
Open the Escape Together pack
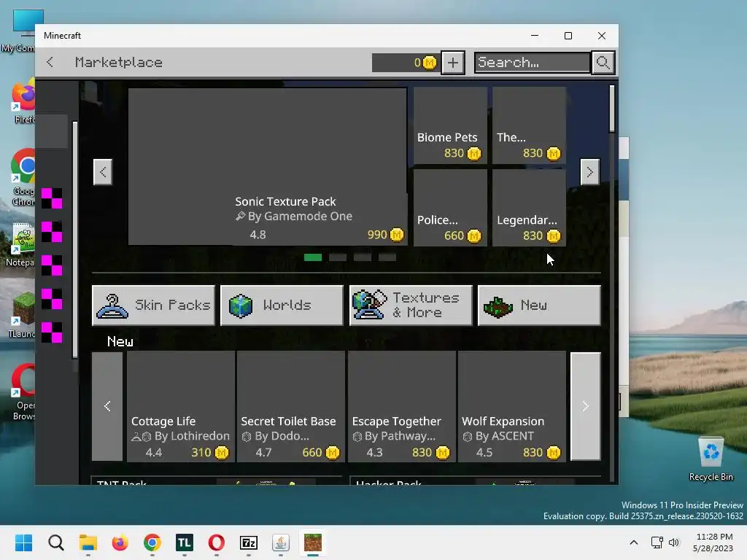tap(402, 406)
